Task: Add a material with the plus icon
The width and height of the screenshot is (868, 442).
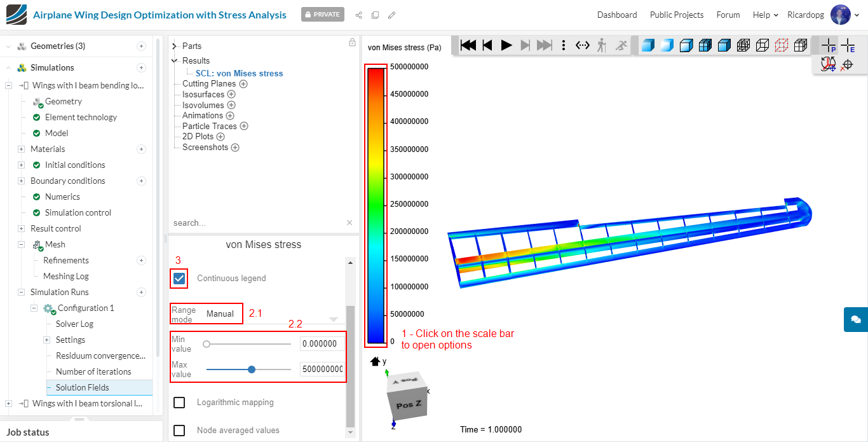Action: click(141, 149)
